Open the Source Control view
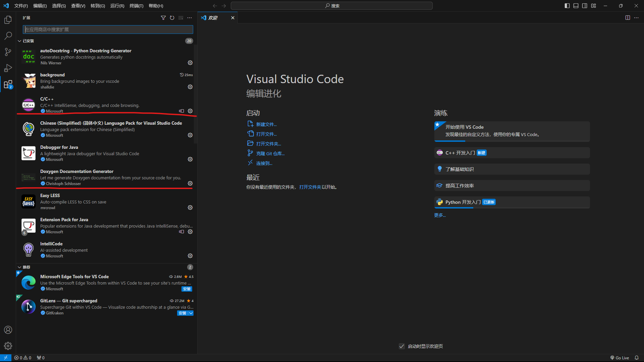The width and height of the screenshot is (644, 362). tap(8, 52)
